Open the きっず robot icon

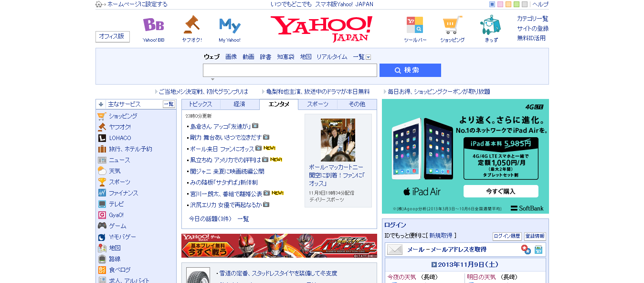tap(490, 24)
